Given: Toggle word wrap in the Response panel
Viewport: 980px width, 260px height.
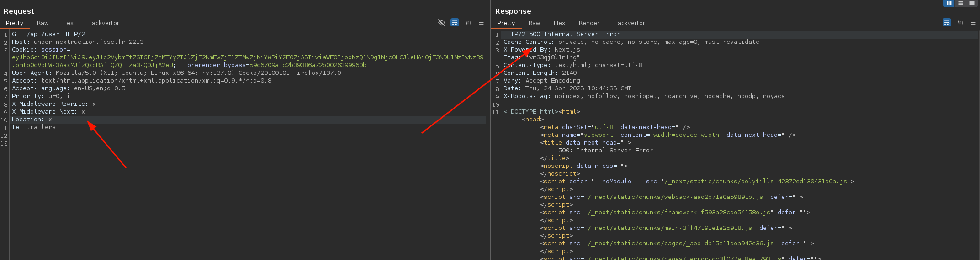Looking at the screenshot, I should pos(947,22).
